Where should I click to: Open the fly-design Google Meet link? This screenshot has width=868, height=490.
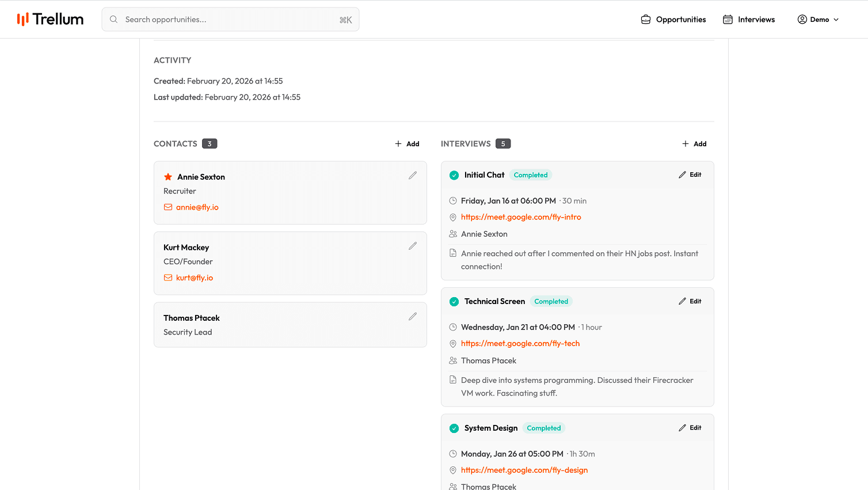524,470
